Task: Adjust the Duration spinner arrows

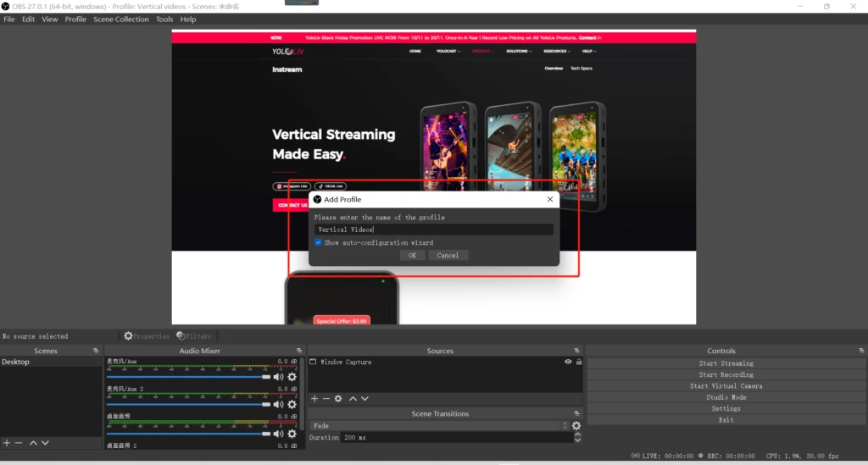Action: pyautogui.click(x=578, y=437)
